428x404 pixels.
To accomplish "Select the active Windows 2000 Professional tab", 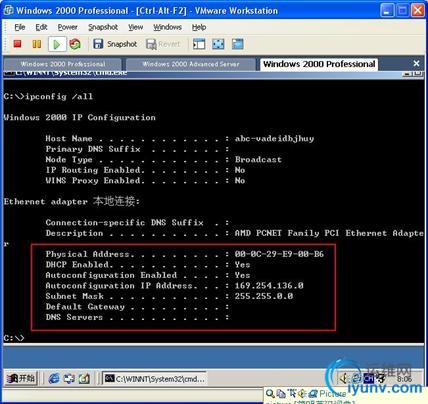I will [x=319, y=64].
